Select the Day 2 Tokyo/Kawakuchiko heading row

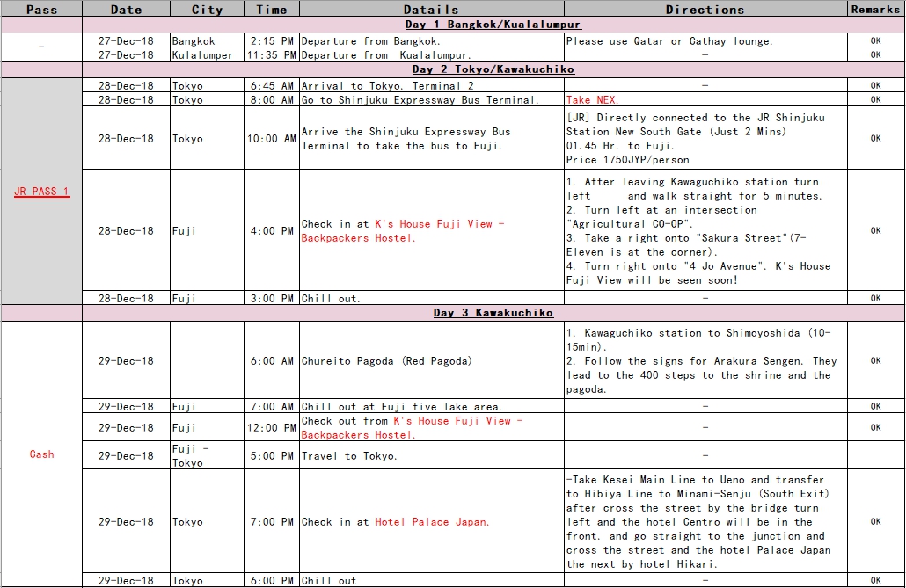pyautogui.click(x=493, y=69)
